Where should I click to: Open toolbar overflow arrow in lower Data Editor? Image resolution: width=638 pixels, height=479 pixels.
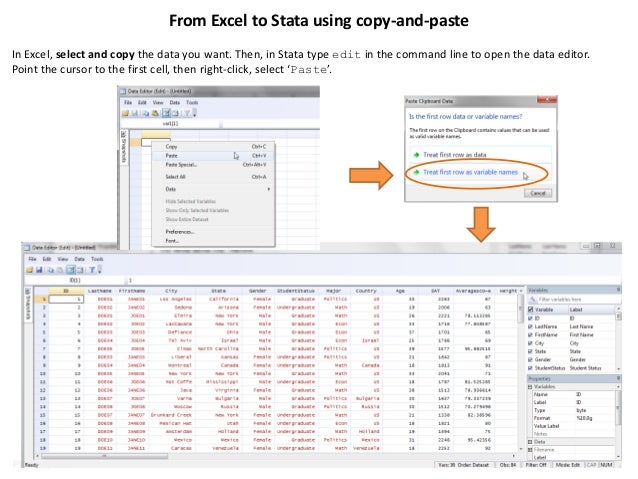coord(100,269)
